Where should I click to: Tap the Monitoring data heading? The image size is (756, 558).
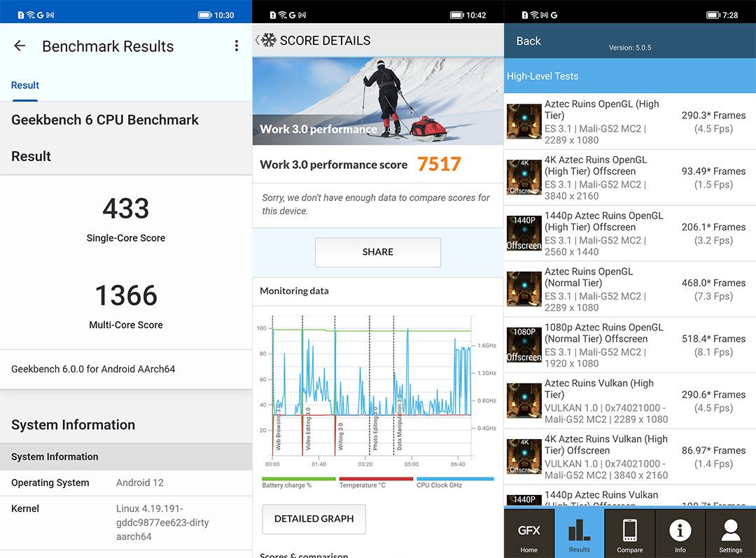(x=294, y=291)
